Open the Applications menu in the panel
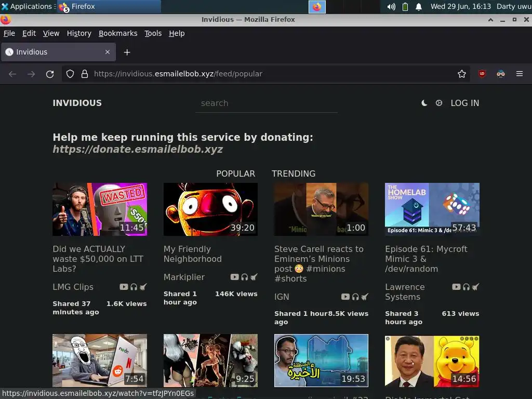This screenshot has height=399, width=532. (x=28, y=6)
